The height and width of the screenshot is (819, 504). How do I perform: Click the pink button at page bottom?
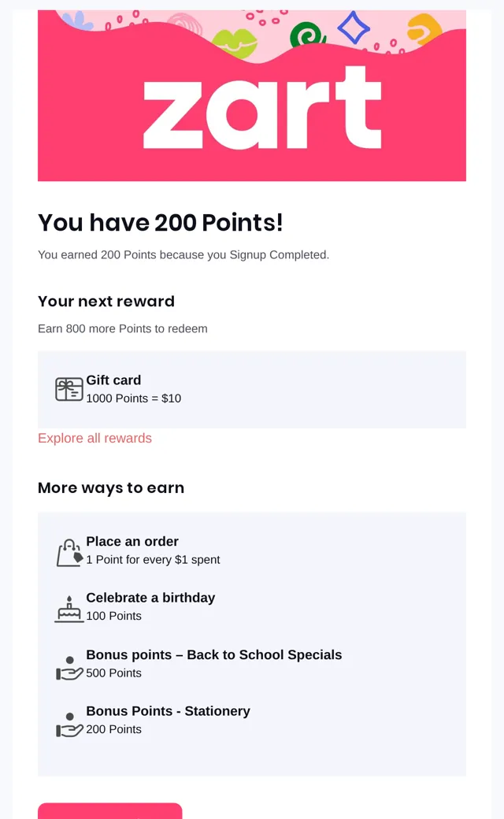109,811
